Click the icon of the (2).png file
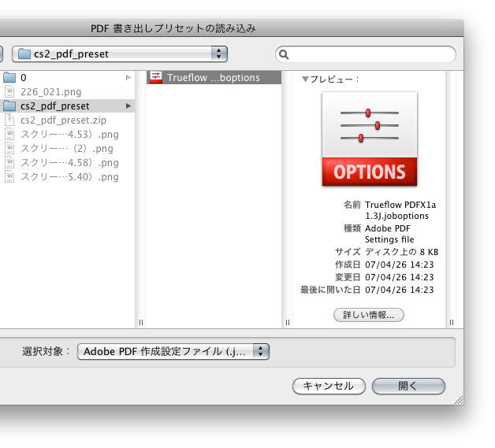495x448 pixels. 9,149
